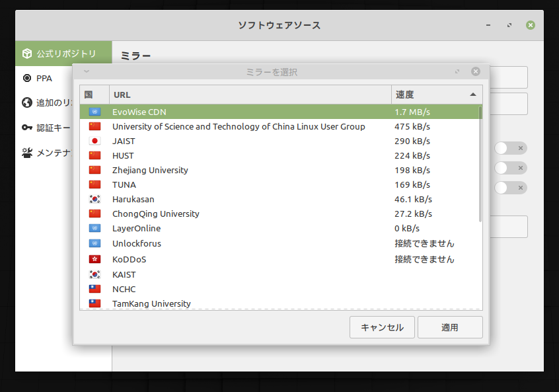
Task: Click the UN flag icon beside LayerOnline
Action: click(x=95, y=228)
